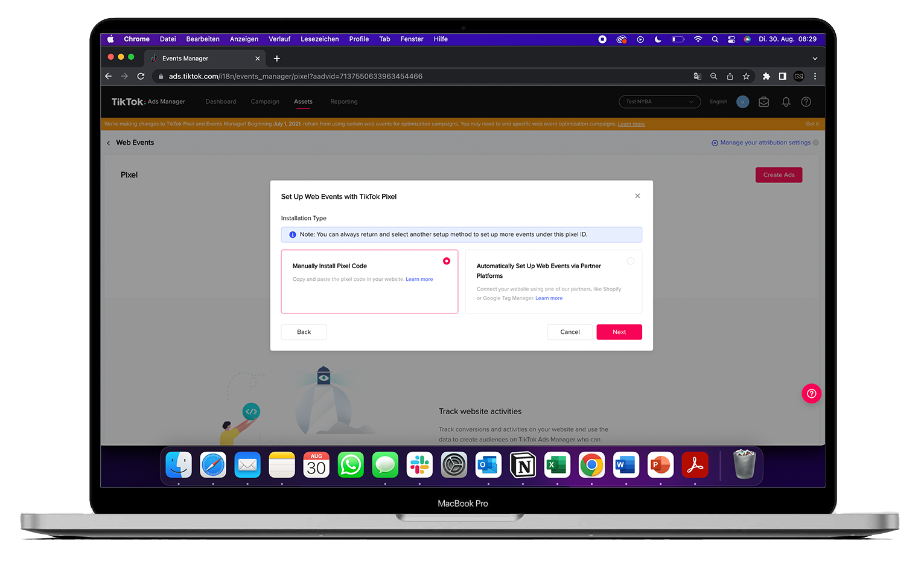924x564 pixels.
Task: Select Manually Install Pixel Code radio button
Action: (447, 261)
